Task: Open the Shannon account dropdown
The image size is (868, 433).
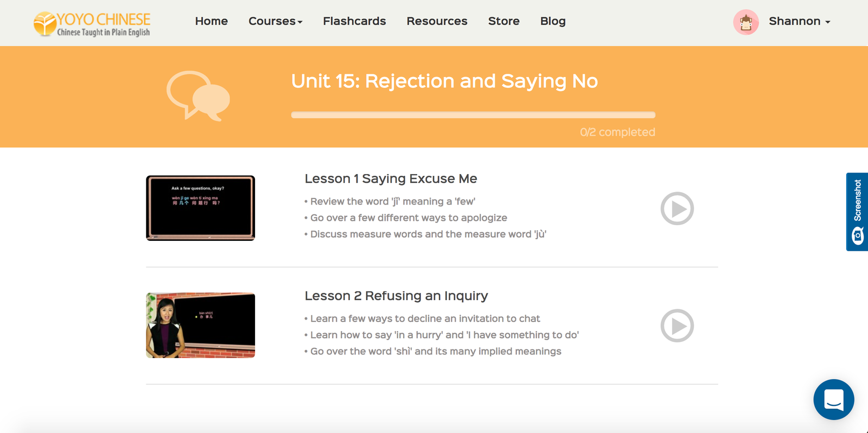Action: [x=799, y=21]
